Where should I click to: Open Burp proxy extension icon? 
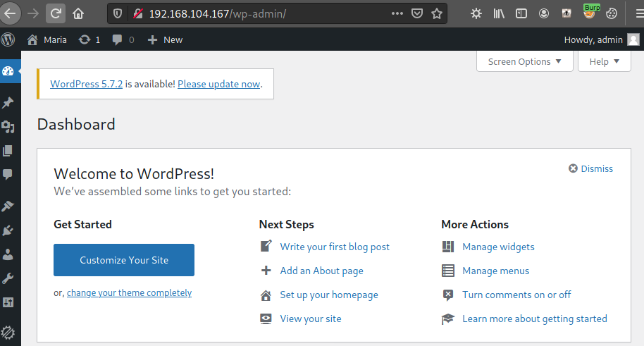point(589,12)
